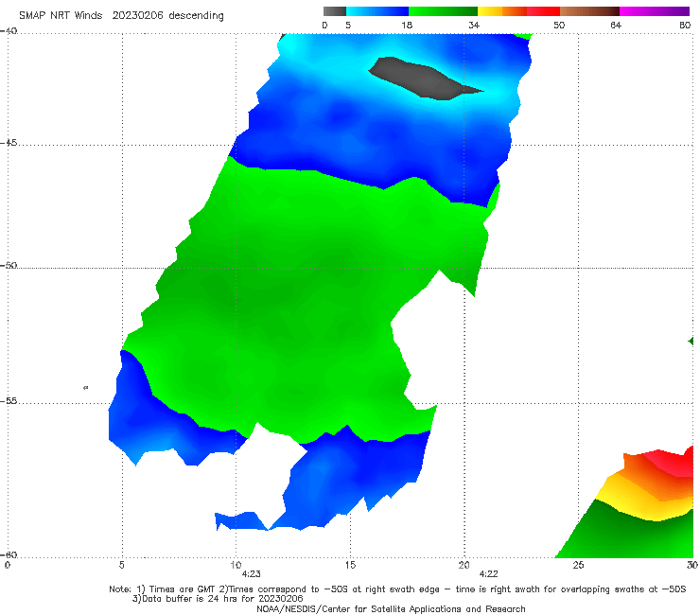The width and height of the screenshot is (700, 615).
Task: Click the brown 50–64 color bar segment
Action: (589, 11)
